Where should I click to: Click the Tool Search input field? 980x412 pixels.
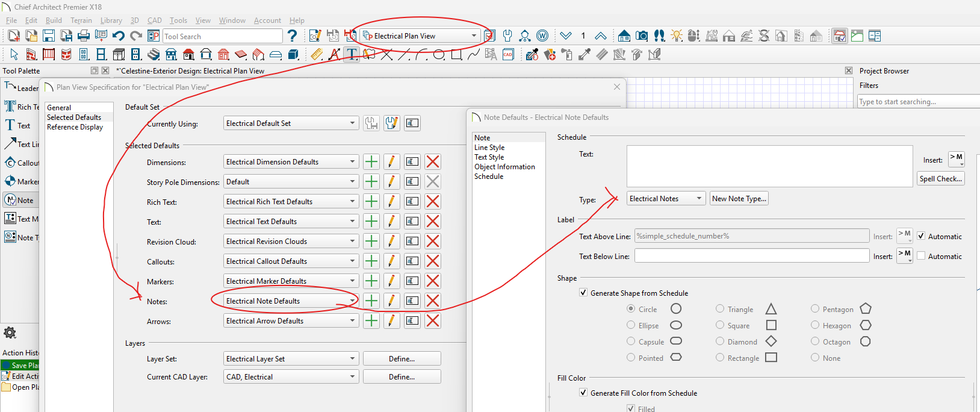pyautogui.click(x=223, y=36)
